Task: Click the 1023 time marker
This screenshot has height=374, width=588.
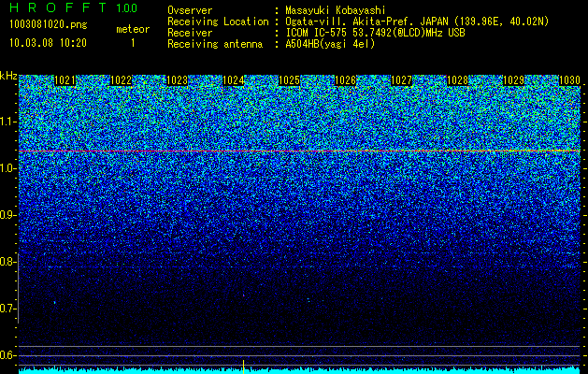Action: coord(177,80)
